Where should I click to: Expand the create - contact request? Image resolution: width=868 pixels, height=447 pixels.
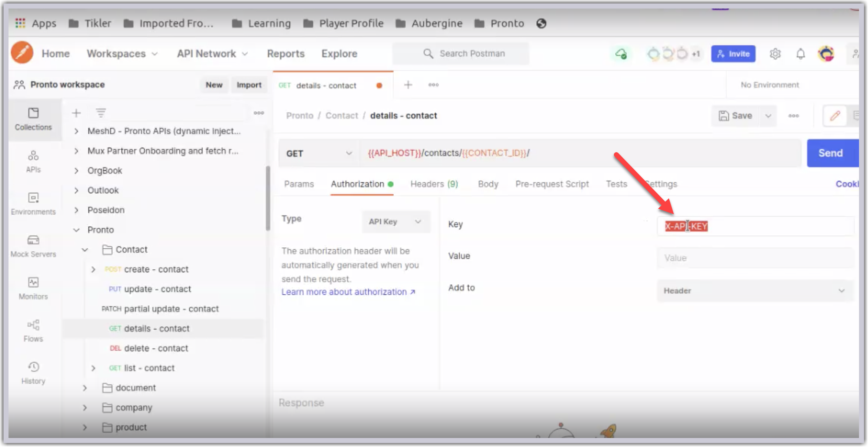(x=93, y=269)
